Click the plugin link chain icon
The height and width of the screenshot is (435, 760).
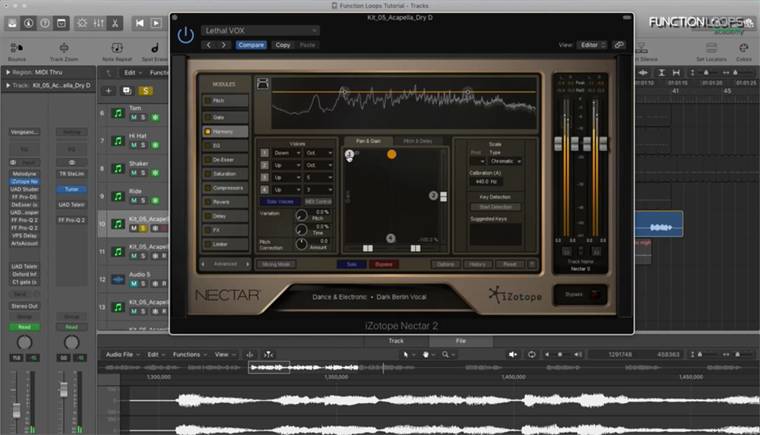(619, 45)
